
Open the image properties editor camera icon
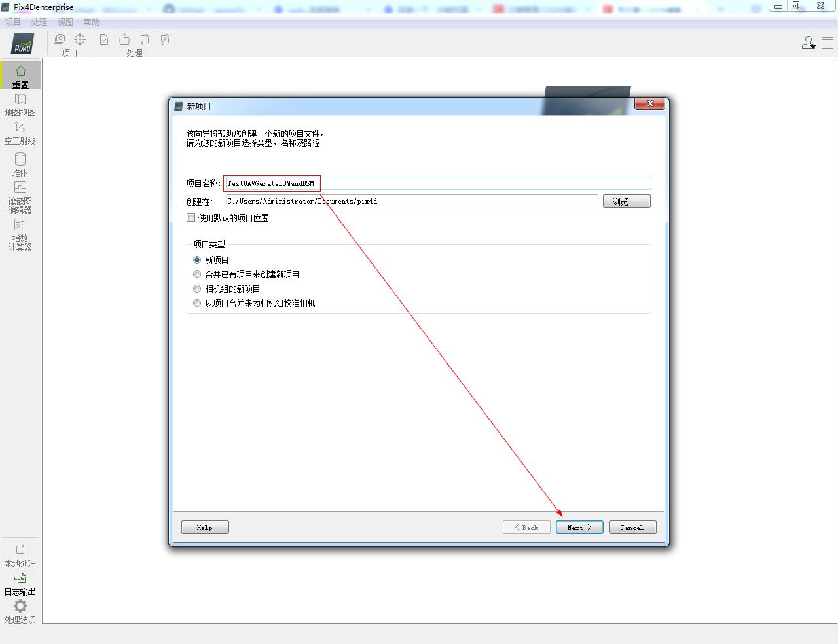point(59,39)
